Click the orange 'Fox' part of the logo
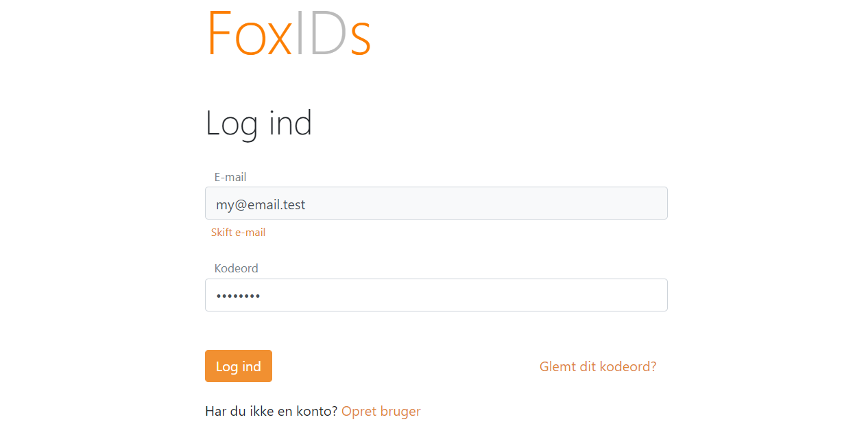 [x=250, y=33]
